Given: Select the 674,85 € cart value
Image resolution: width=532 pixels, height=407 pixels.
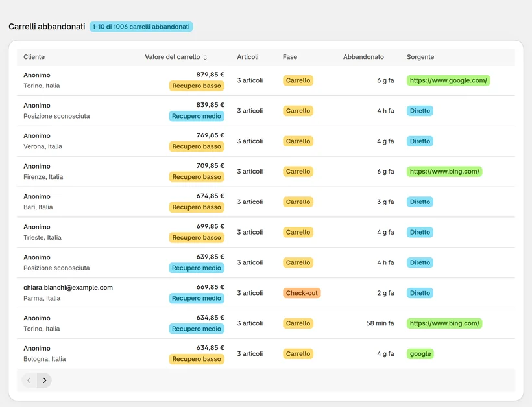Looking at the screenshot, I should click(210, 196).
